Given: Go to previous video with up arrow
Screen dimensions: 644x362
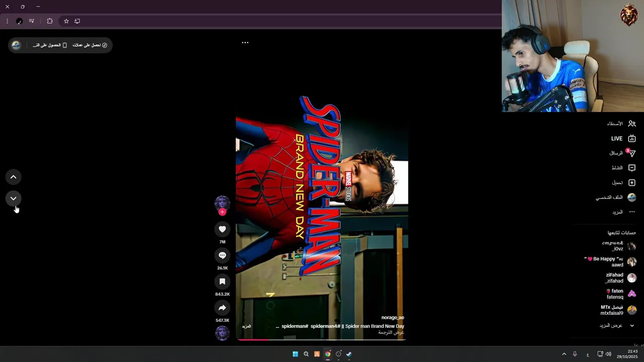Looking at the screenshot, I should click(x=14, y=177).
